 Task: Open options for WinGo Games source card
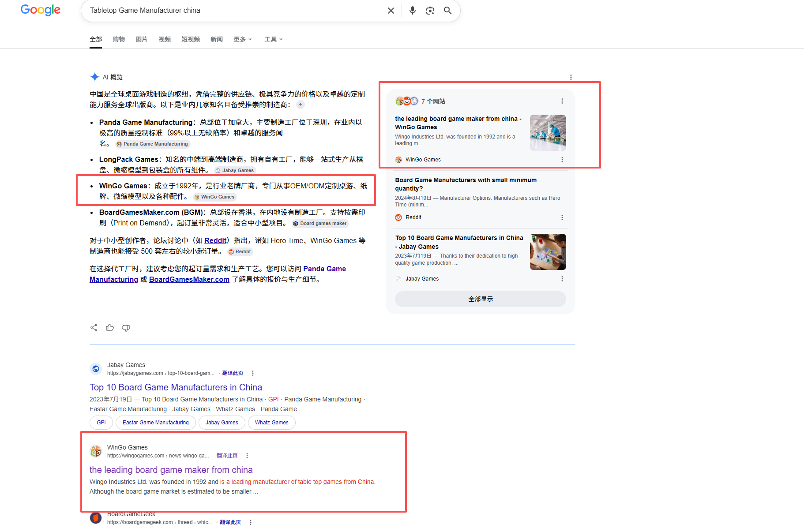(562, 160)
